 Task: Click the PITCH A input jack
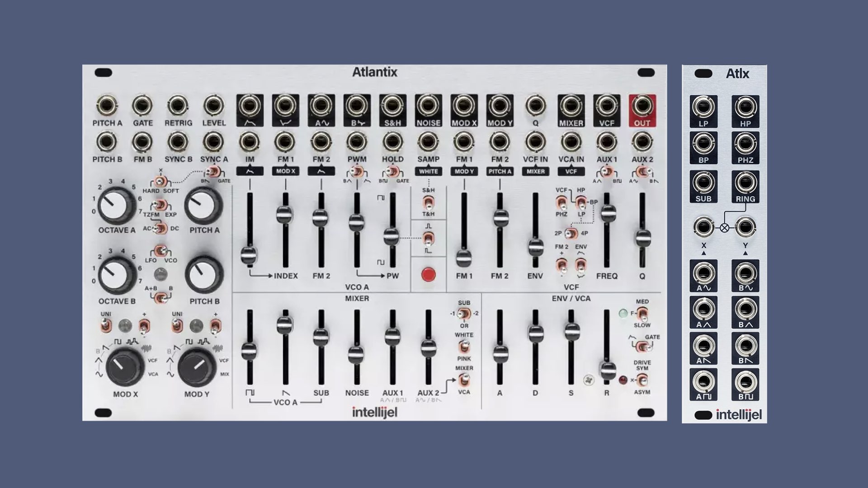click(107, 106)
